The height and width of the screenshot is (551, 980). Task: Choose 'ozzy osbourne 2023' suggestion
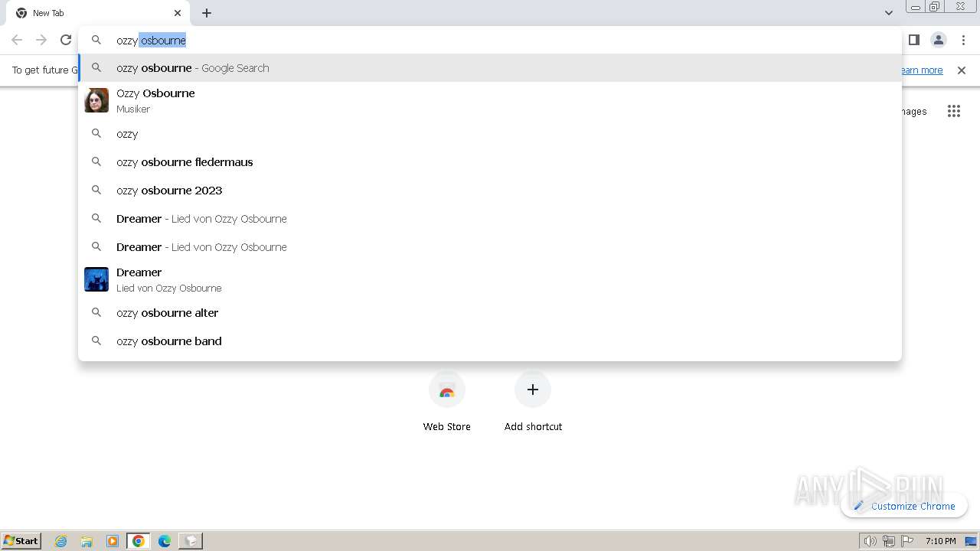click(490, 191)
